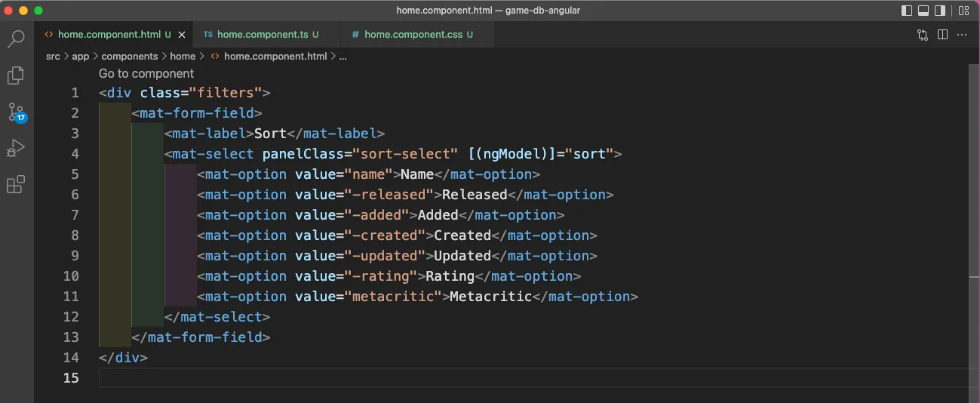Close the home.component.html tab
980x403 pixels.
coord(182,35)
